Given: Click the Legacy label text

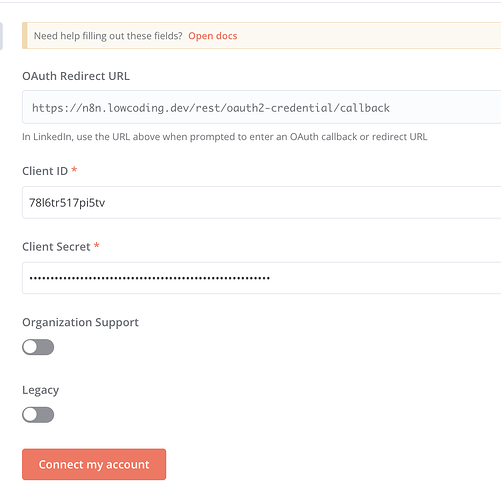Looking at the screenshot, I should coord(41,390).
